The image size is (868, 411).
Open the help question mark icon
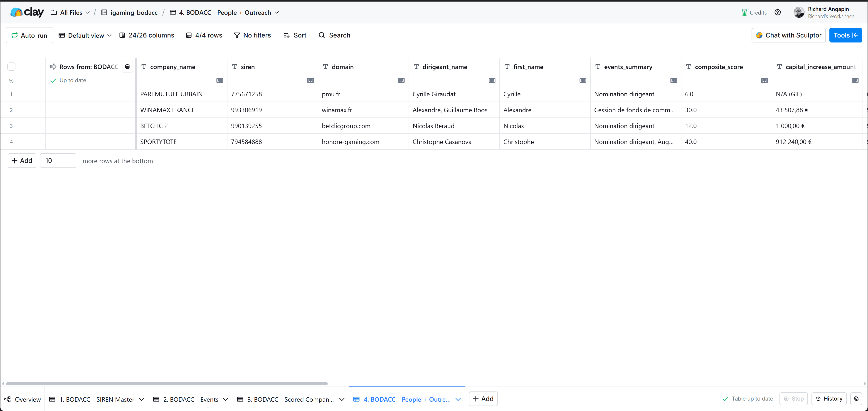[777, 12]
